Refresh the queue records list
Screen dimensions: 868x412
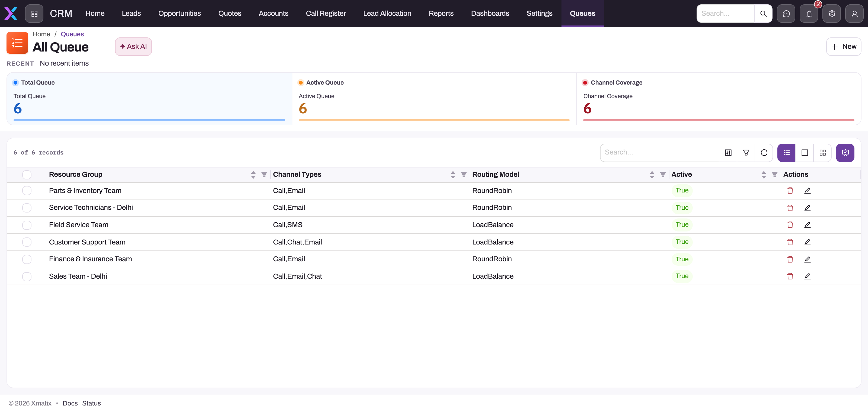click(x=764, y=153)
